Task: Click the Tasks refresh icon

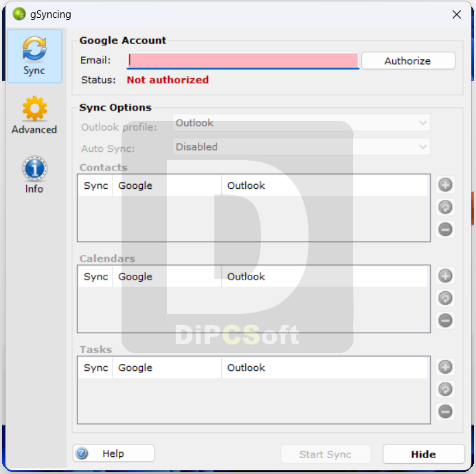Action: pos(445,390)
